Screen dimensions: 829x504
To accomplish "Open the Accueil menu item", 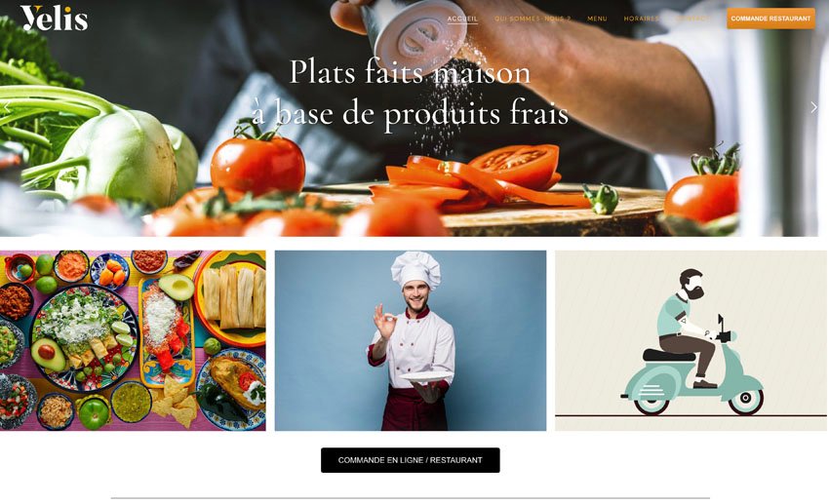I will click(462, 19).
